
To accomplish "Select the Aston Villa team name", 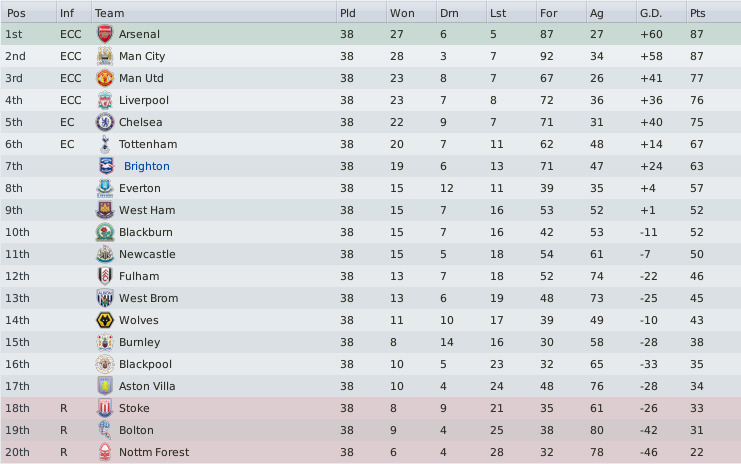I will tap(147, 386).
